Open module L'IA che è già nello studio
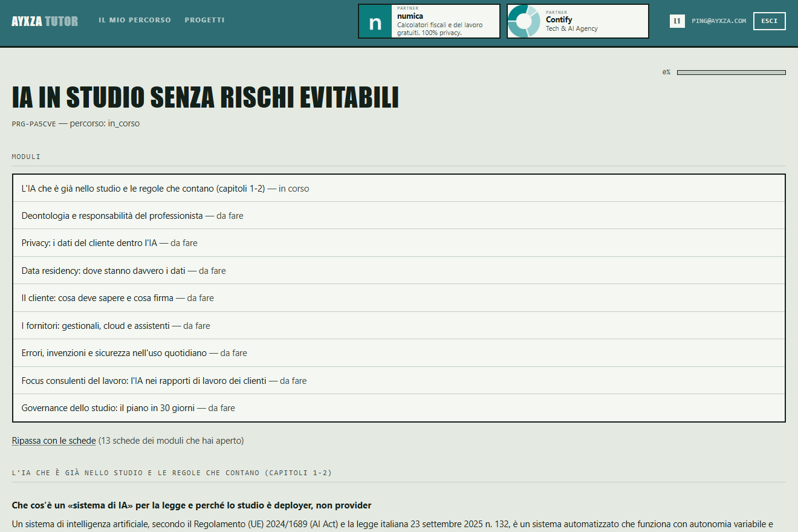 [x=399, y=188]
